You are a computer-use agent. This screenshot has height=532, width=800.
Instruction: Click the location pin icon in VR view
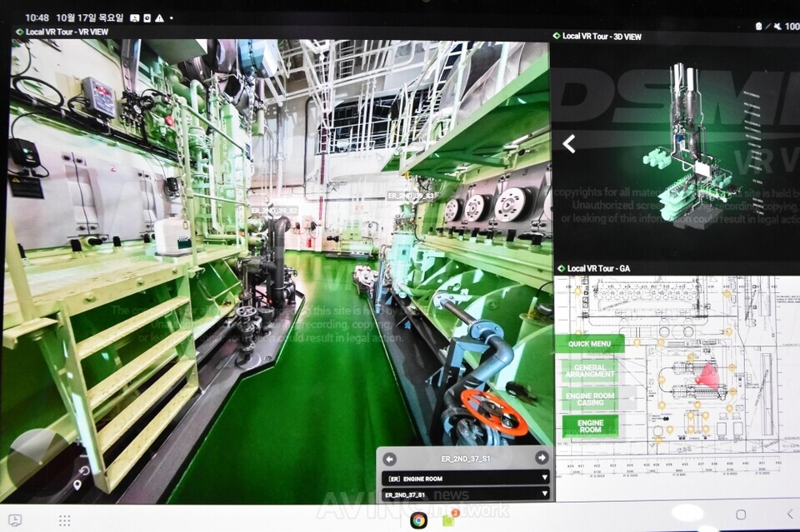click(x=77, y=485)
